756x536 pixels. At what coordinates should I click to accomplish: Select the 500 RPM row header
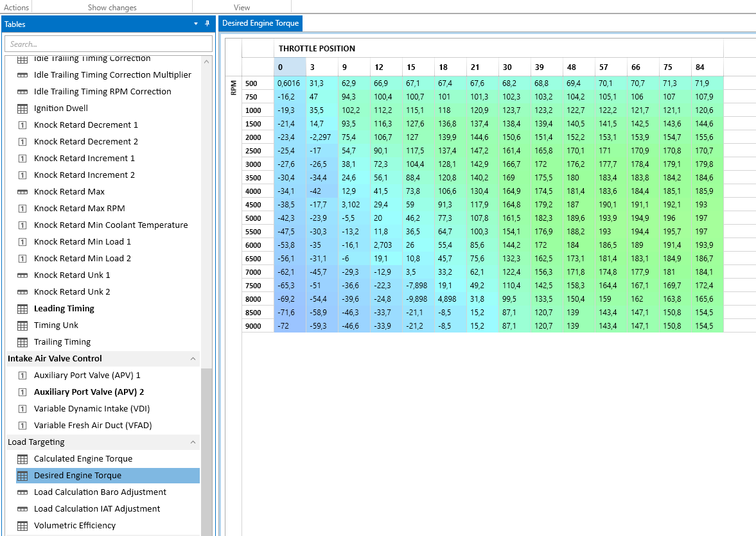click(258, 83)
